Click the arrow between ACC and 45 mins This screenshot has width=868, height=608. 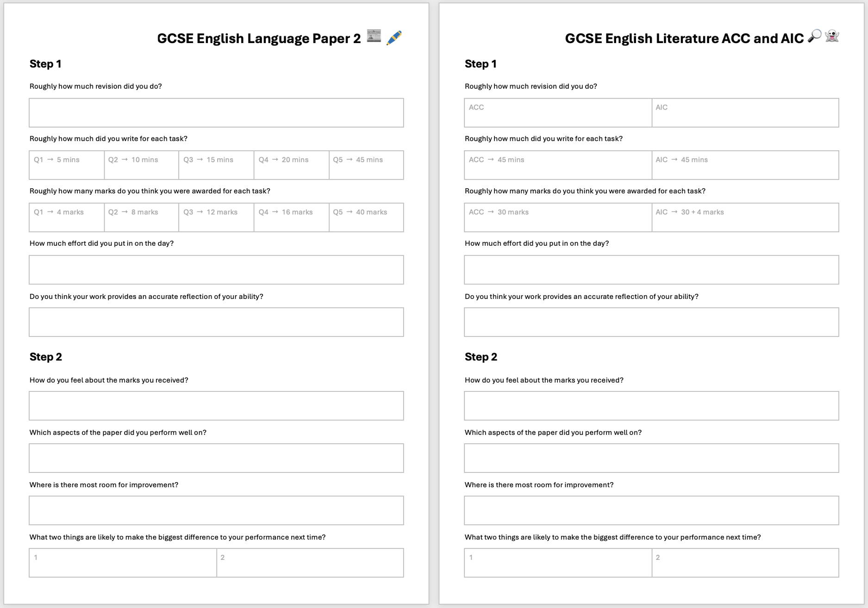coord(490,159)
